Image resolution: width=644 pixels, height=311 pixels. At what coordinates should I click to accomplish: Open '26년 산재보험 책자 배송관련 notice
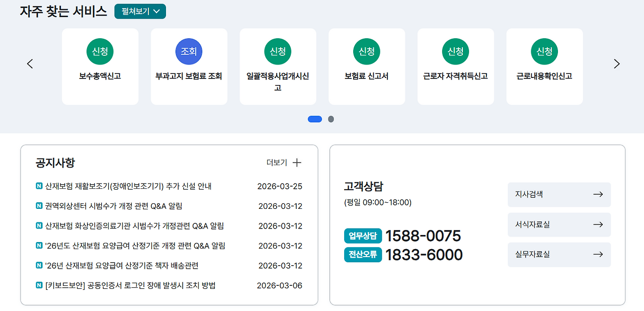(122, 265)
